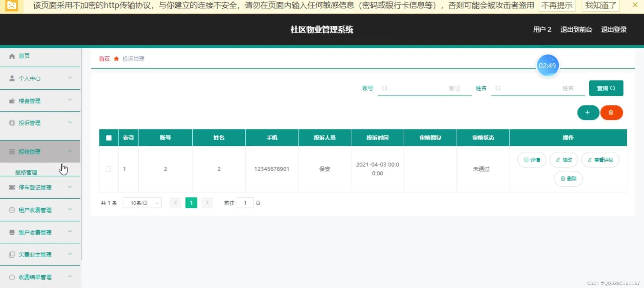Click the orange trash batch-delete button
Screen dimensions: 644x288
pos(611,113)
